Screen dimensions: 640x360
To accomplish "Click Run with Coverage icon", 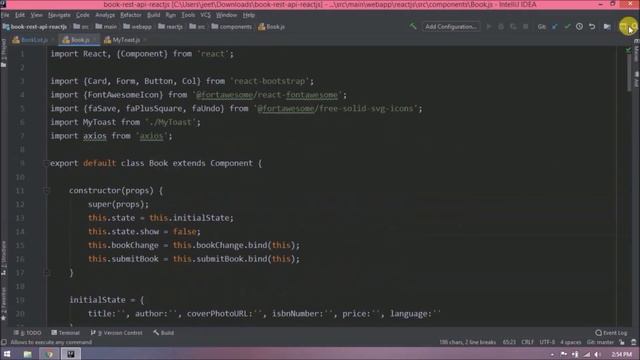I will pos(513,27).
